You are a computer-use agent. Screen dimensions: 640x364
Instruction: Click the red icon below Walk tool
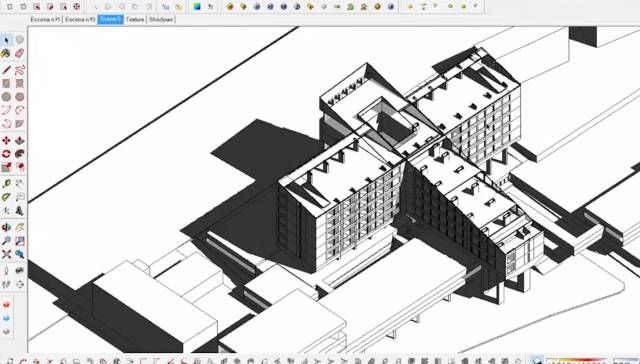click(6, 305)
